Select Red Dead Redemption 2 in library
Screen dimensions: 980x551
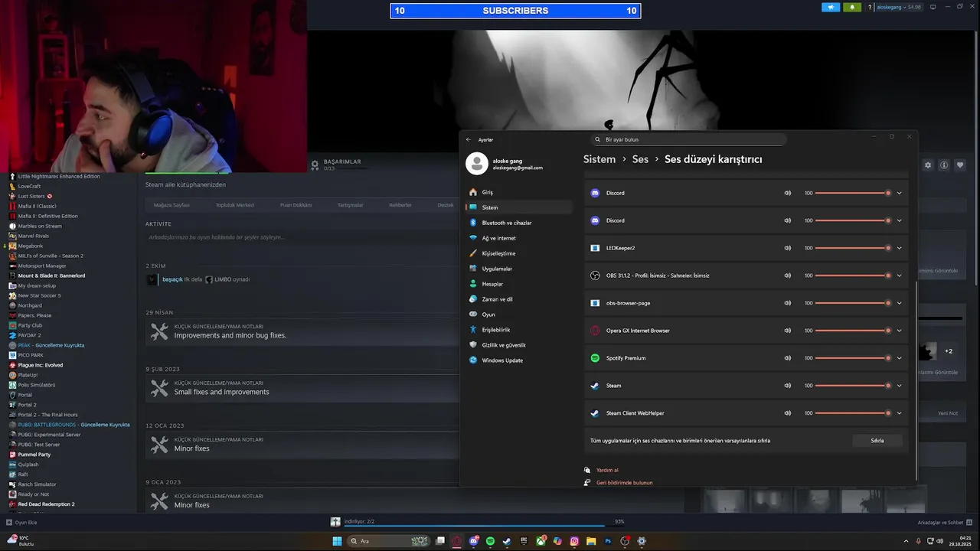click(46, 504)
